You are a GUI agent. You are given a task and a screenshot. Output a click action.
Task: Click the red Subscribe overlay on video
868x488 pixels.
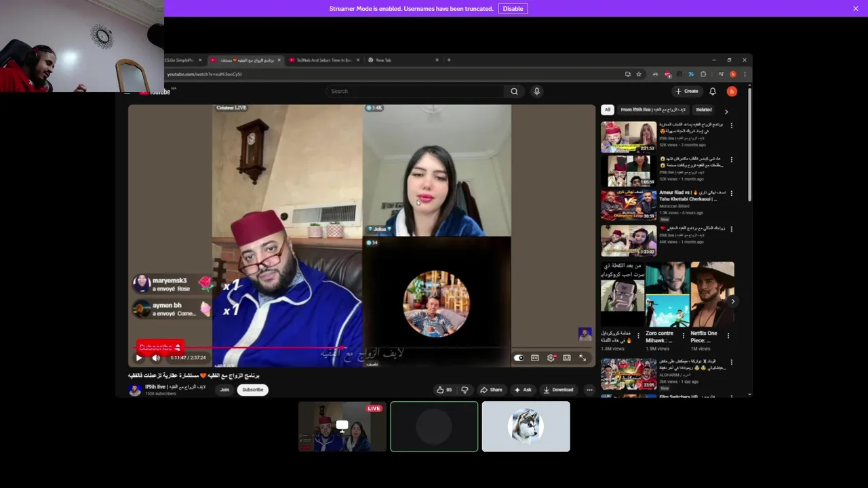click(160, 347)
